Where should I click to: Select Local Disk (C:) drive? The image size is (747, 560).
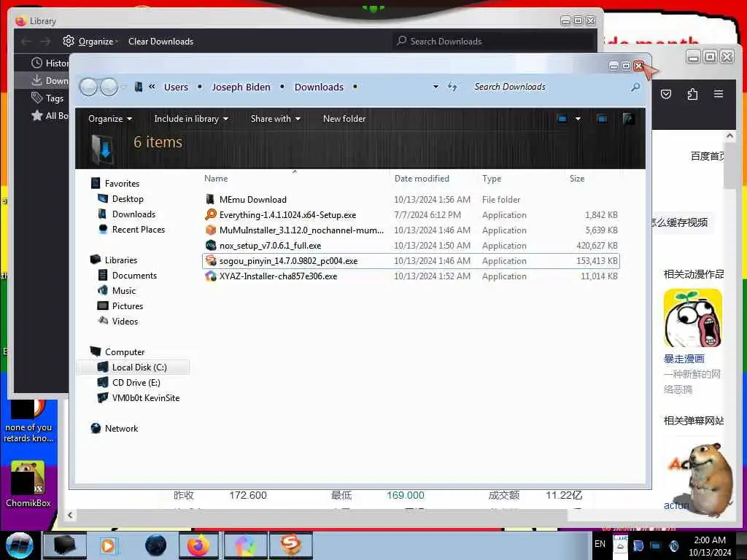pos(139,367)
